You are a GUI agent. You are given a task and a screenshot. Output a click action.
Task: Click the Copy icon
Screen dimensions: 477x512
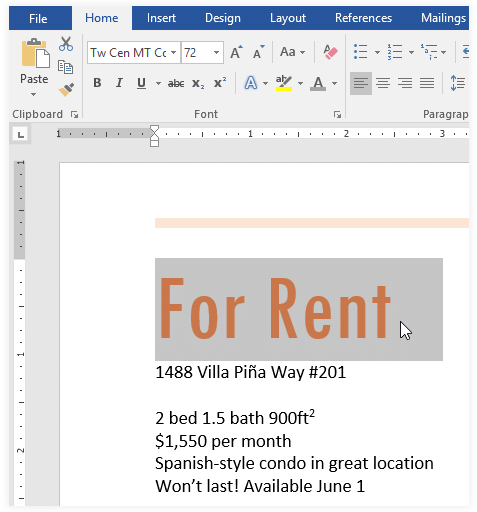(x=66, y=67)
